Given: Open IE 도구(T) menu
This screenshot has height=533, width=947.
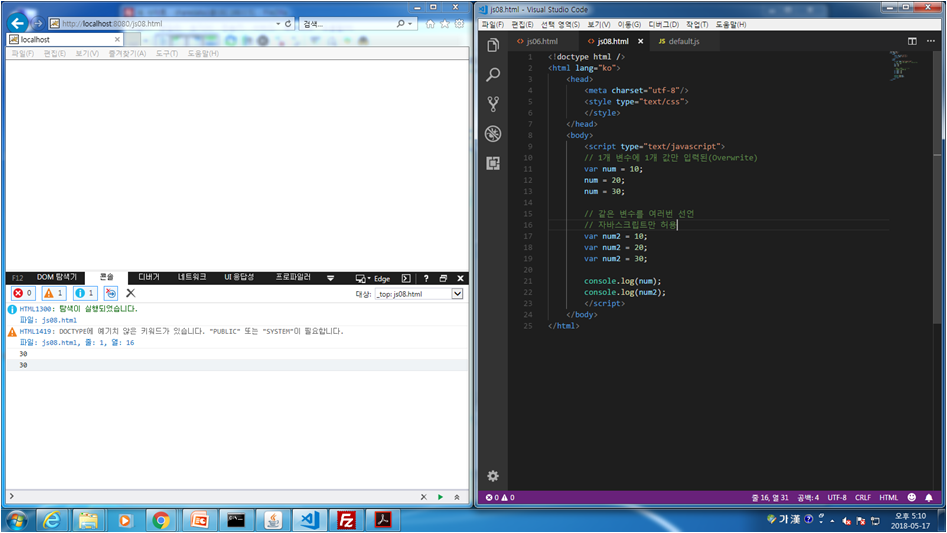Looking at the screenshot, I should (x=167, y=54).
